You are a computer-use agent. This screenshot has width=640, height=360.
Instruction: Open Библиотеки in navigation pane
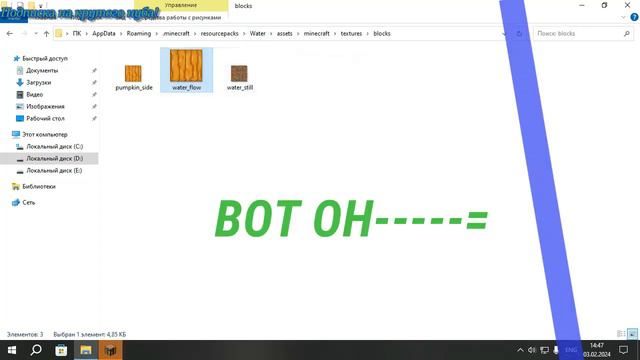click(x=39, y=187)
